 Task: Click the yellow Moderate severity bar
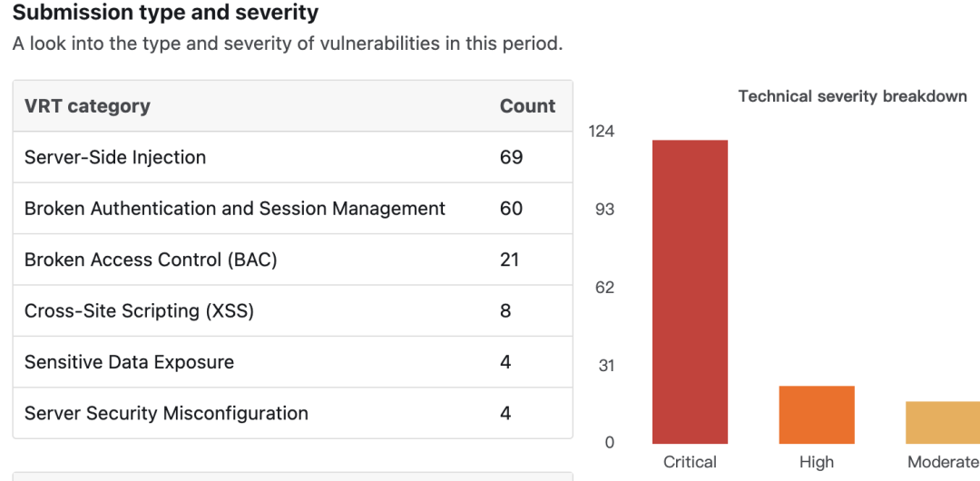pos(944,422)
